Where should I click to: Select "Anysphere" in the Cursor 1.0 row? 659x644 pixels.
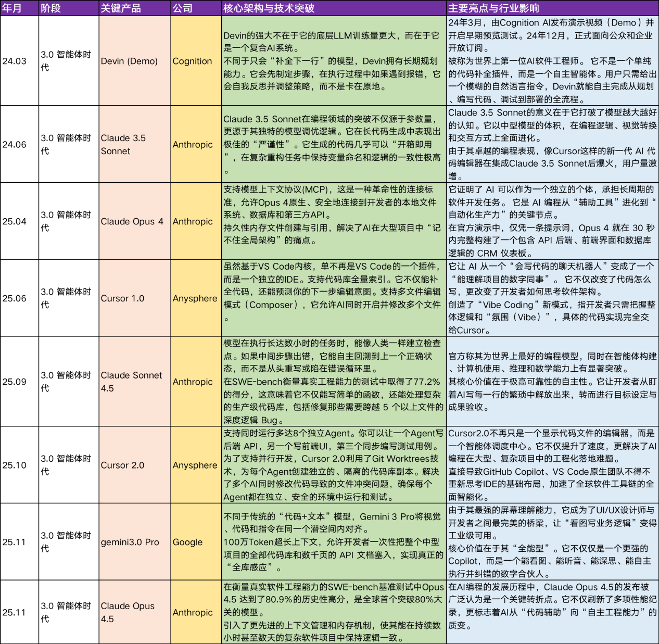point(196,298)
